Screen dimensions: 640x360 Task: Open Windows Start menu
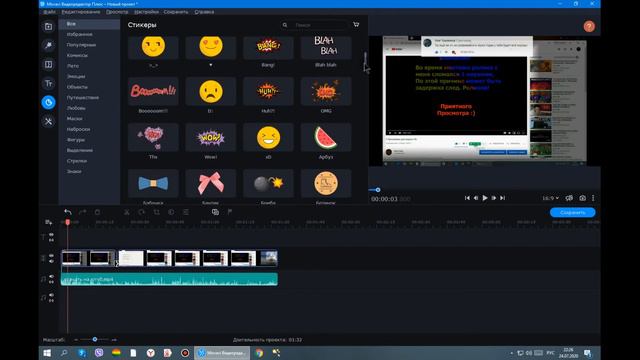(x=47, y=353)
